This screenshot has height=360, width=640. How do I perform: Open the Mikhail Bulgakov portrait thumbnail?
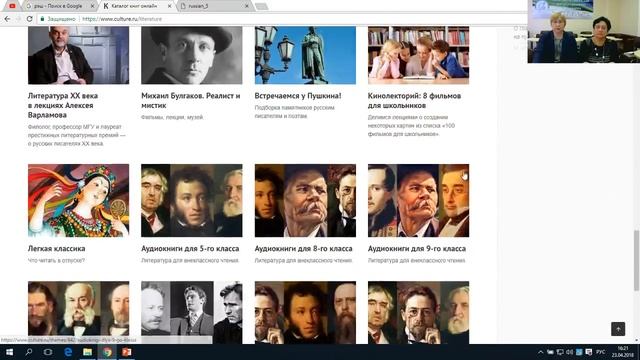tap(191, 55)
